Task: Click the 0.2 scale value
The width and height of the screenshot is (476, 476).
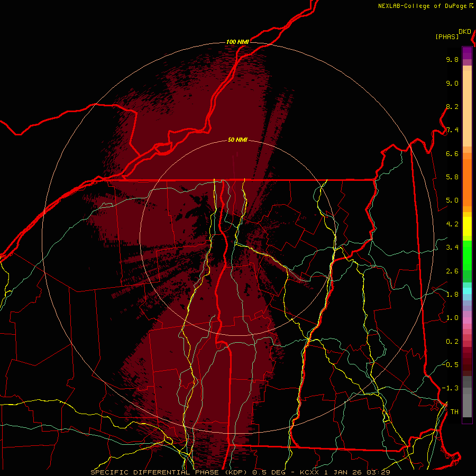Action: 452,342
